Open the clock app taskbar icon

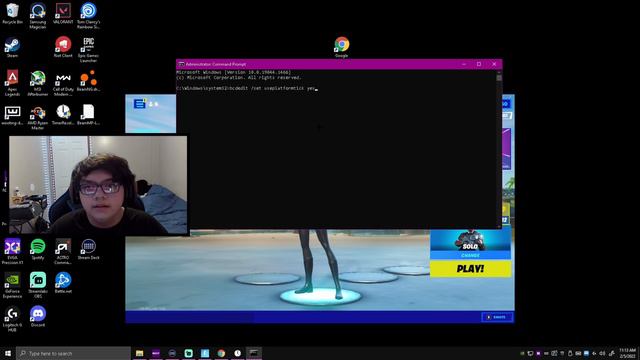[x=238, y=353]
